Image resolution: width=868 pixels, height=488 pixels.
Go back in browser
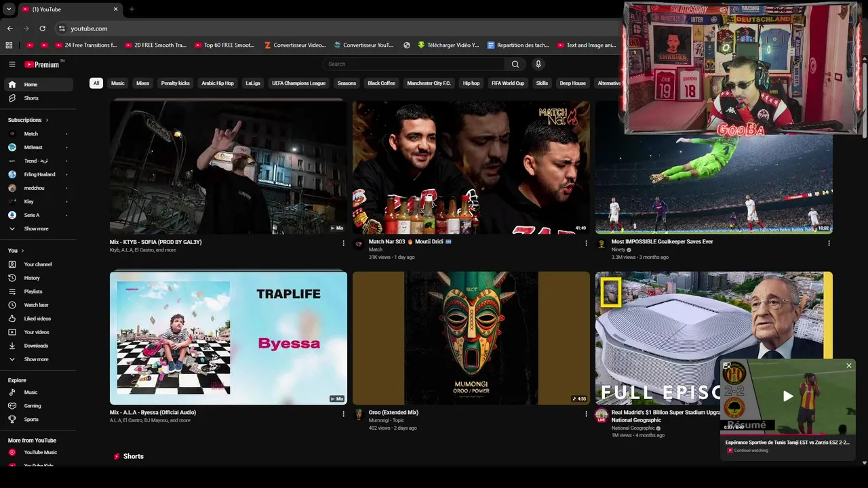(9, 28)
